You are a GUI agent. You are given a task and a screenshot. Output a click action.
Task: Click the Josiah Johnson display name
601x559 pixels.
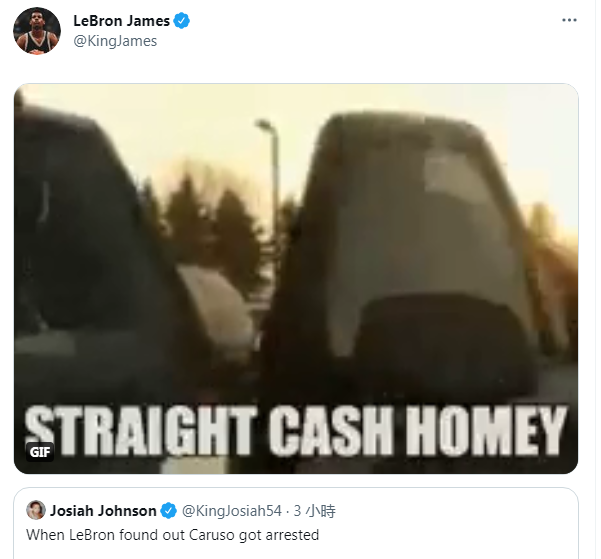point(103,511)
